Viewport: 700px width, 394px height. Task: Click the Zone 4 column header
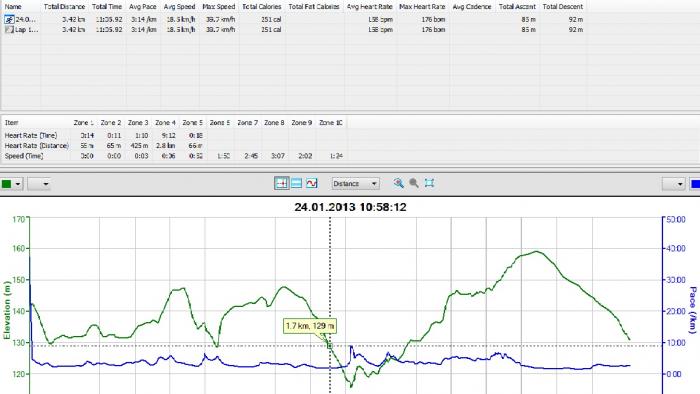coord(165,122)
